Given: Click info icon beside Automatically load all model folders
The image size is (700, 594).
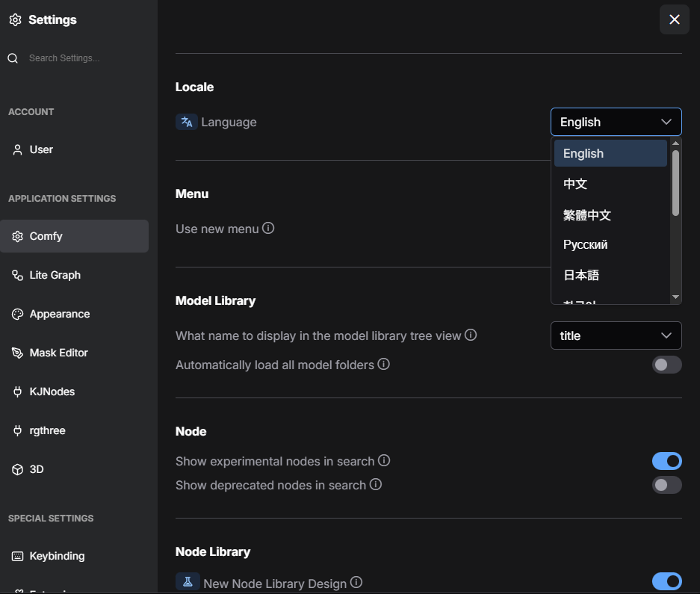Looking at the screenshot, I should click(383, 364).
